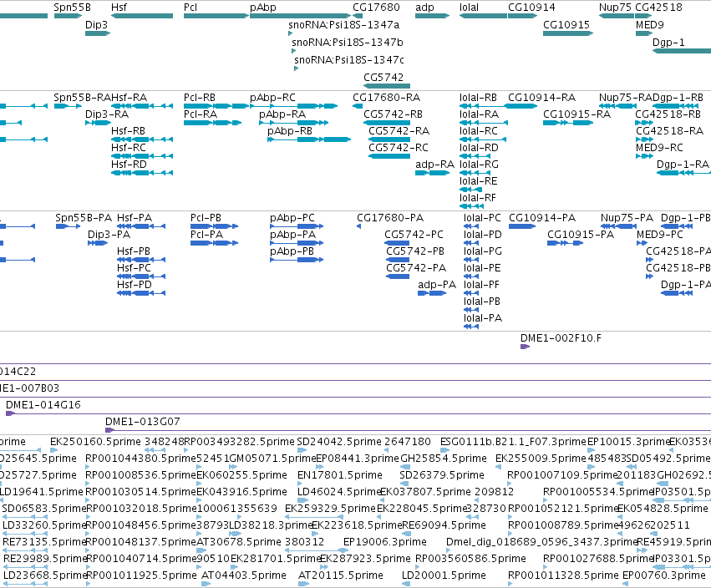Click the AT04403.5prime EST label
Screen dimensions: 711x588
click(x=244, y=575)
